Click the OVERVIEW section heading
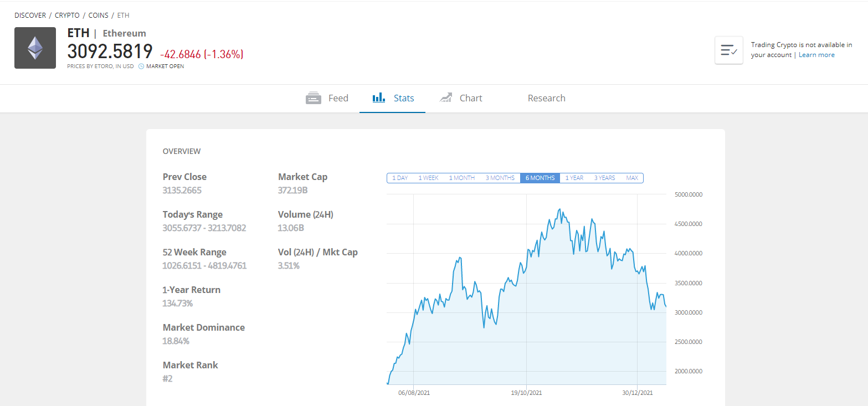The image size is (868, 406). (x=182, y=151)
